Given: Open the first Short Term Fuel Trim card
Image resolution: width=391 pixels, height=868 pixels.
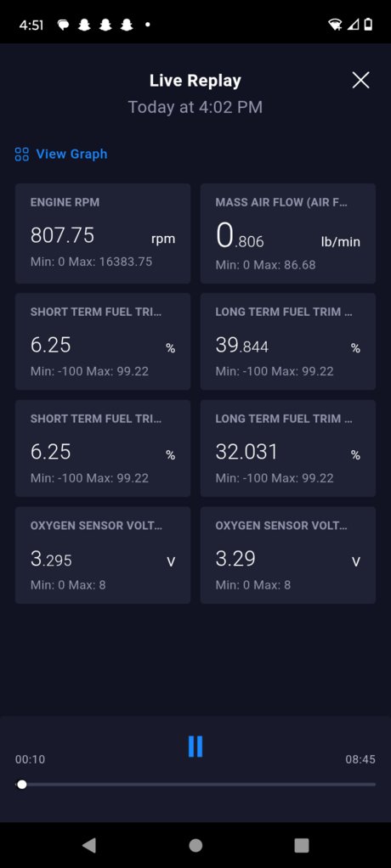Looking at the screenshot, I should (103, 341).
